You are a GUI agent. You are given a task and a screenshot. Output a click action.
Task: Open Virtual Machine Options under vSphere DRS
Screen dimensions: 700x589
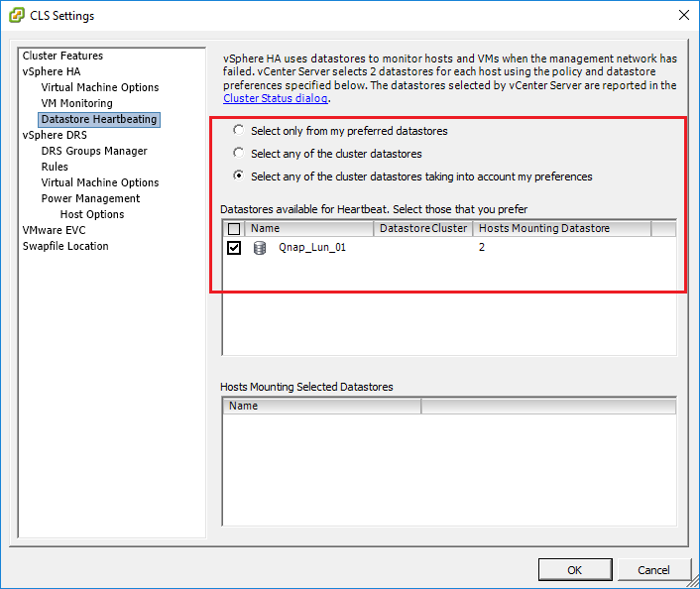point(100,182)
